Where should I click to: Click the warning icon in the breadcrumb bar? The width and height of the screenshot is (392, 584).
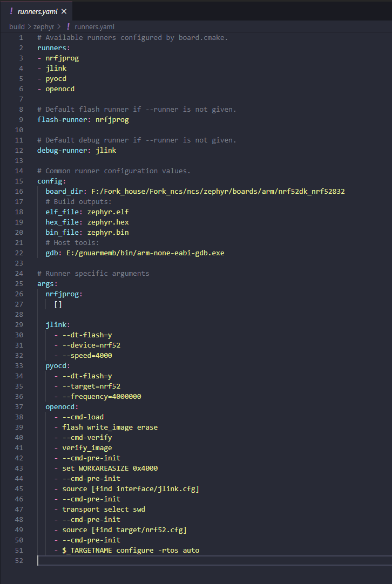(67, 26)
